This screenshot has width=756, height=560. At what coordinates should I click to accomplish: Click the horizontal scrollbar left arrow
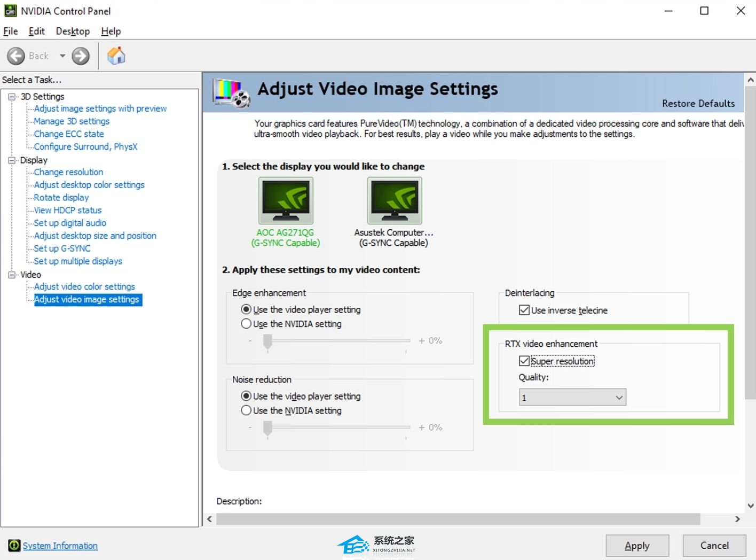point(209,519)
